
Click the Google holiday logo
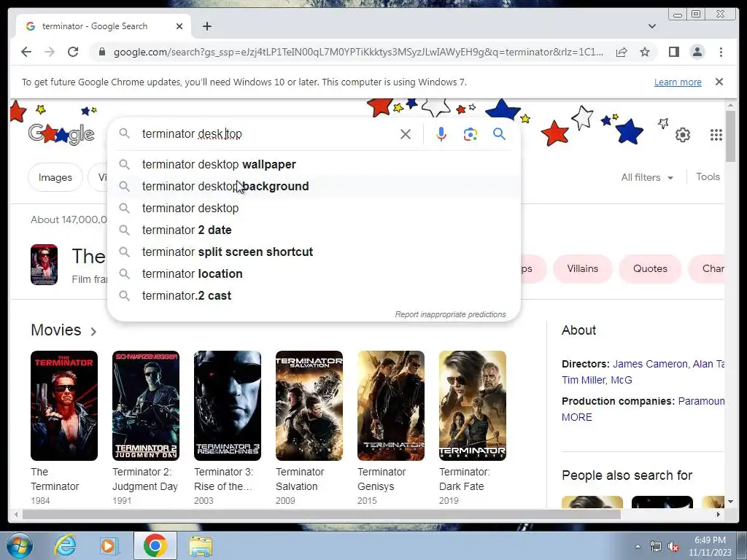pos(61,134)
